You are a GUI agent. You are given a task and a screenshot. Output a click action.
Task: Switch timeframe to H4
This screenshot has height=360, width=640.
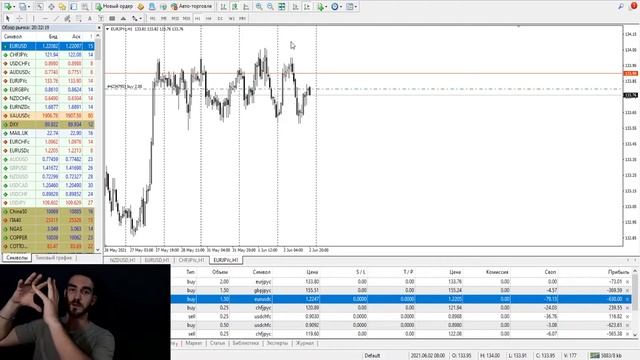click(x=209, y=18)
